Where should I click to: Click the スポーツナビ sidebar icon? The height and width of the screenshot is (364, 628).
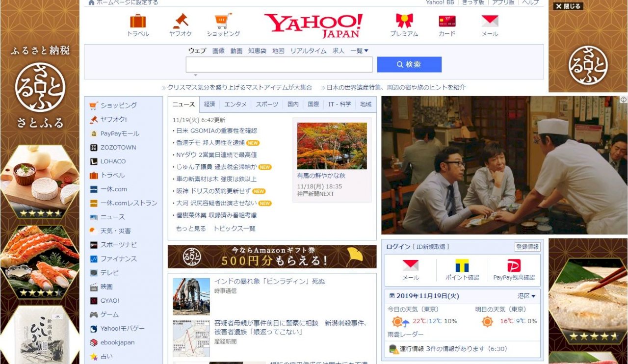click(94, 245)
